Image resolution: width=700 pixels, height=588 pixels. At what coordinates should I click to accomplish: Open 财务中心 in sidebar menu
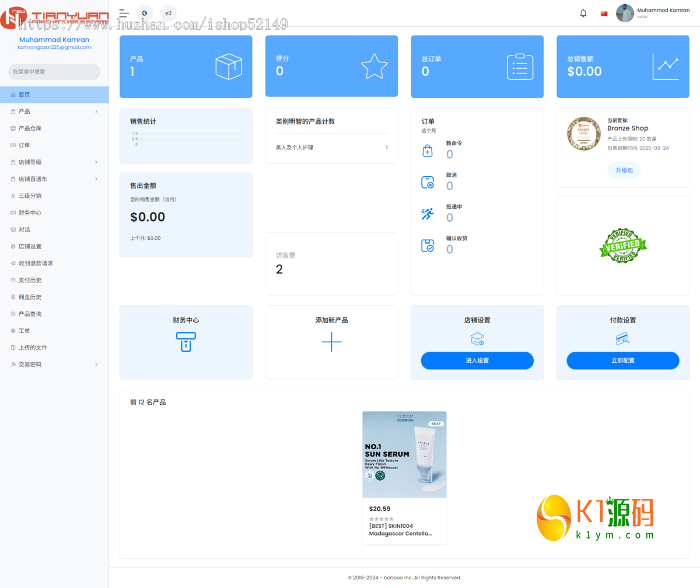(54, 213)
